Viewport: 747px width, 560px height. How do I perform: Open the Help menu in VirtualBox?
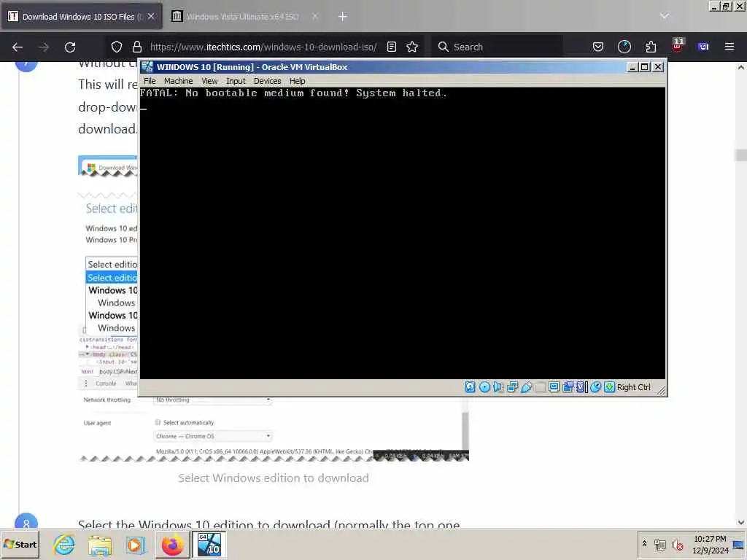298,81
